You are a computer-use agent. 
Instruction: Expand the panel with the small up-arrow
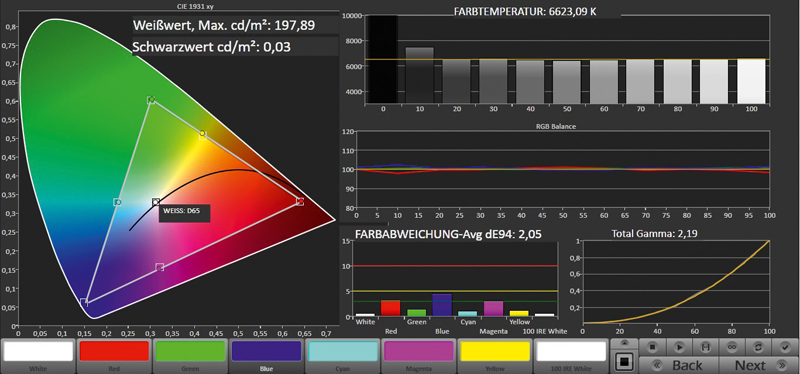pyautogui.click(x=623, y=343)
